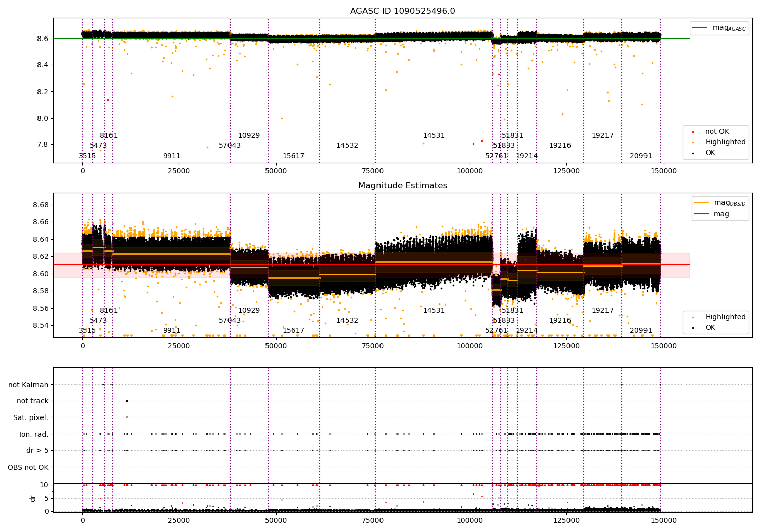Click obsid label 52761 in top plot

pos(497,156)
